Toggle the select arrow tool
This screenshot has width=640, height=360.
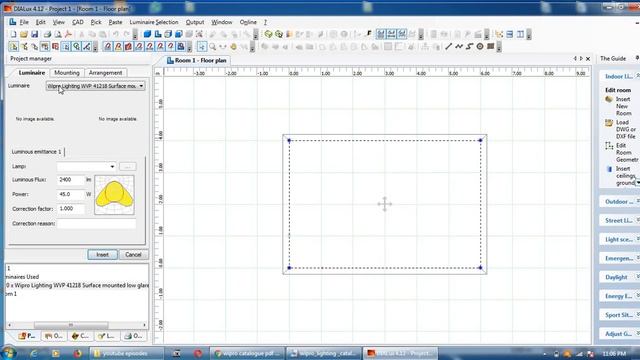[x=202, y=47]
